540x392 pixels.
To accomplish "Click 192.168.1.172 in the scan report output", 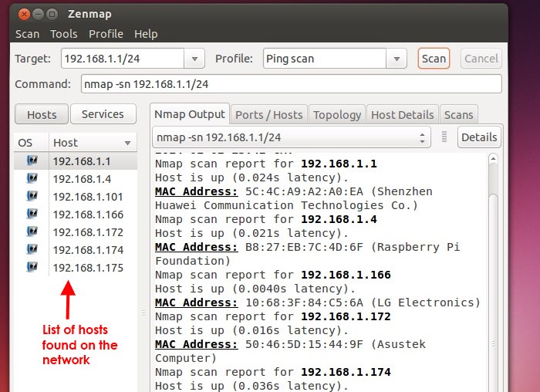I will [346, 316].
